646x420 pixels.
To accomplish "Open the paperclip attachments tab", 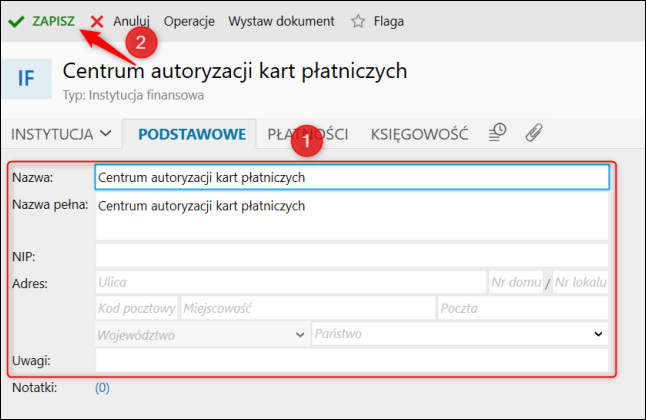I will [x=534, y=133].
